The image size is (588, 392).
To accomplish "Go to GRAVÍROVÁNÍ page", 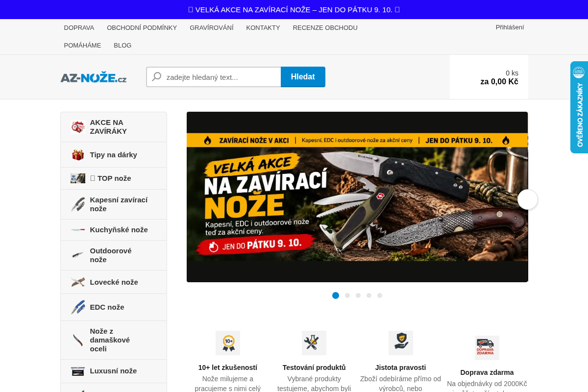I will point(212,28).
